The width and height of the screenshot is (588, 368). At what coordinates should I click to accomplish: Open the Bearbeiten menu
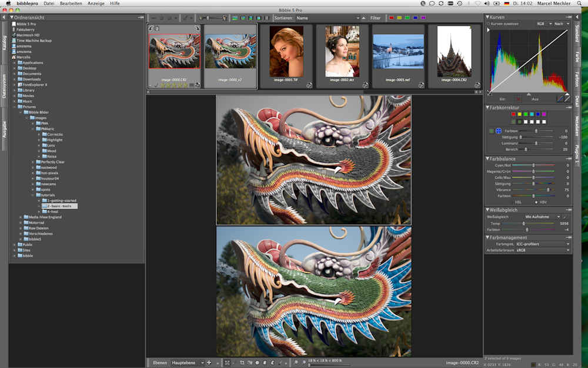71,4
